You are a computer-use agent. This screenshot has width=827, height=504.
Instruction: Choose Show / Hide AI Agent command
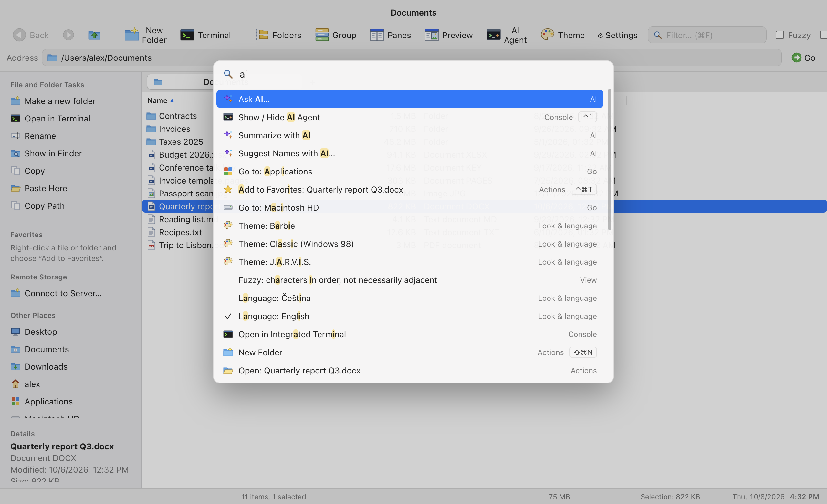[x=410, y=117]
